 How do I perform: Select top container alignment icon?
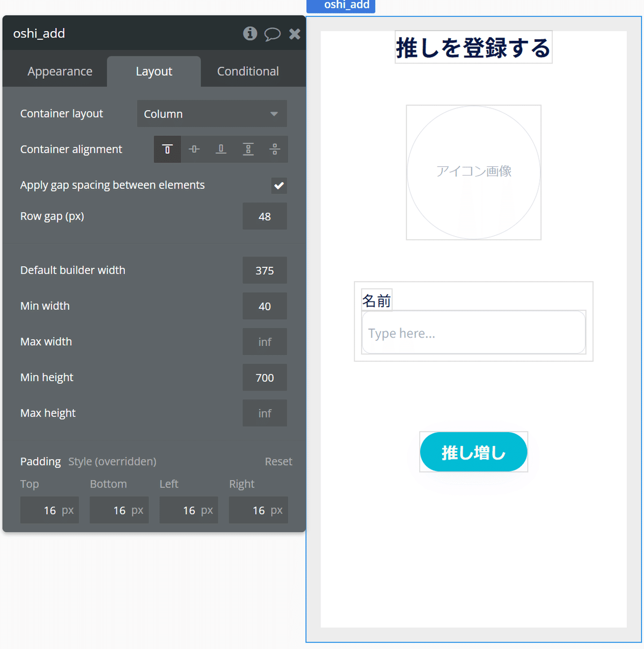167,149
